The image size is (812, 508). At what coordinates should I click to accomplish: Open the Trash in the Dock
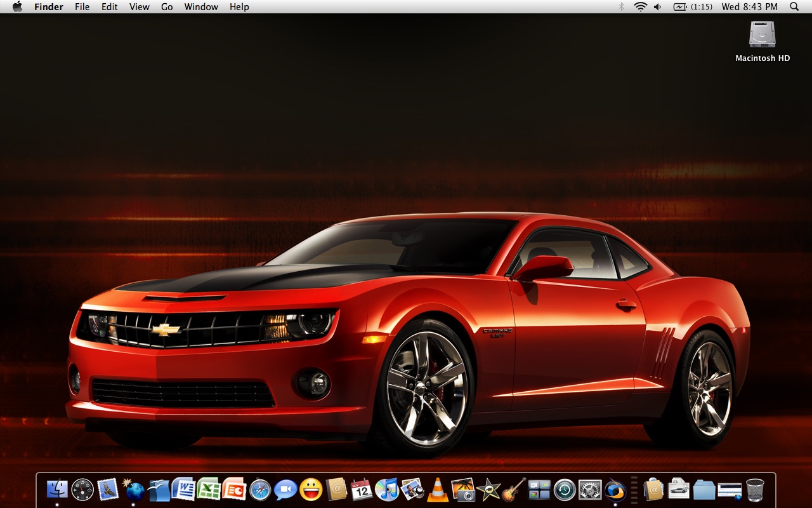[x=755, y=490]
